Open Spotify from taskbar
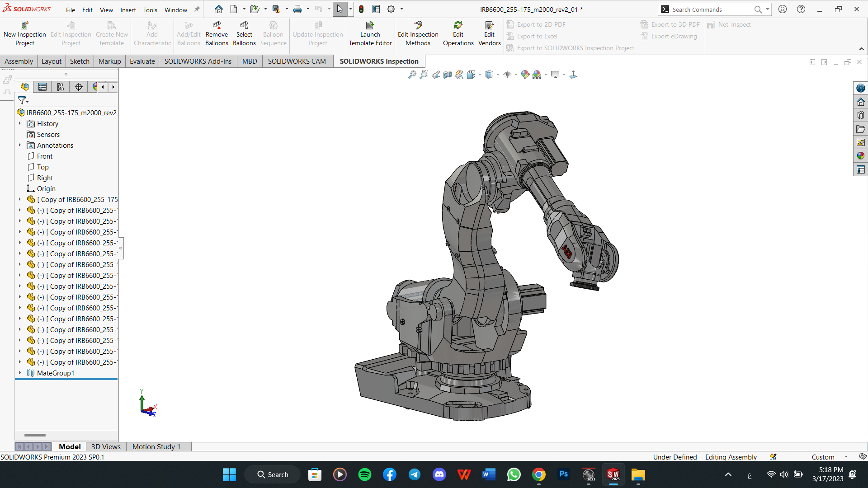Screen dimensions: 868x488 coord(364,474)
